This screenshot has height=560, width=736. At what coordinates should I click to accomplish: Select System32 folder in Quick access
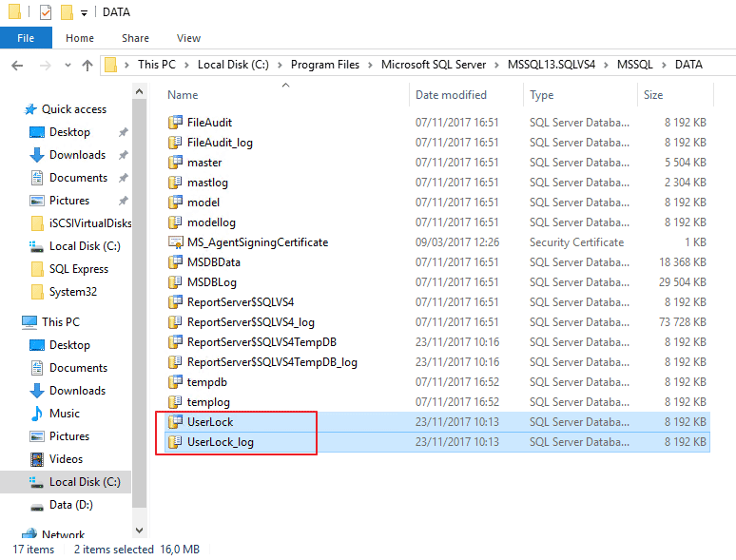(x=73, y=292)
